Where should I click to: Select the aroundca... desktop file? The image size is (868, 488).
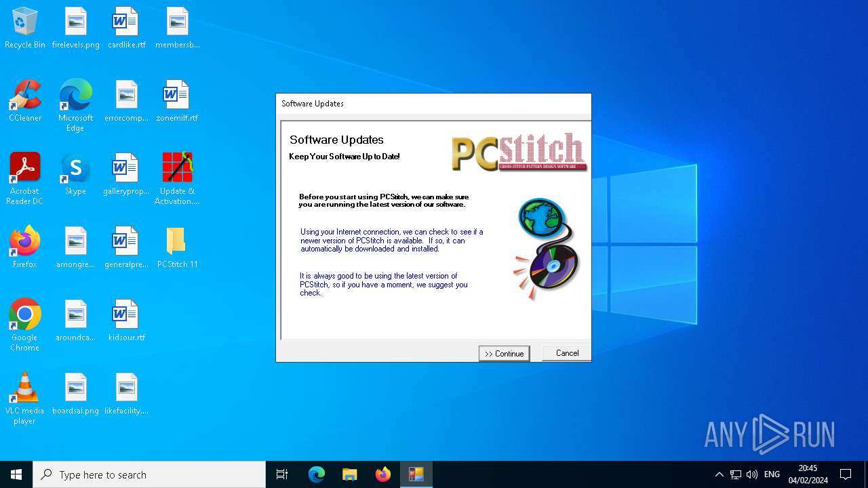tap(76, 321)
